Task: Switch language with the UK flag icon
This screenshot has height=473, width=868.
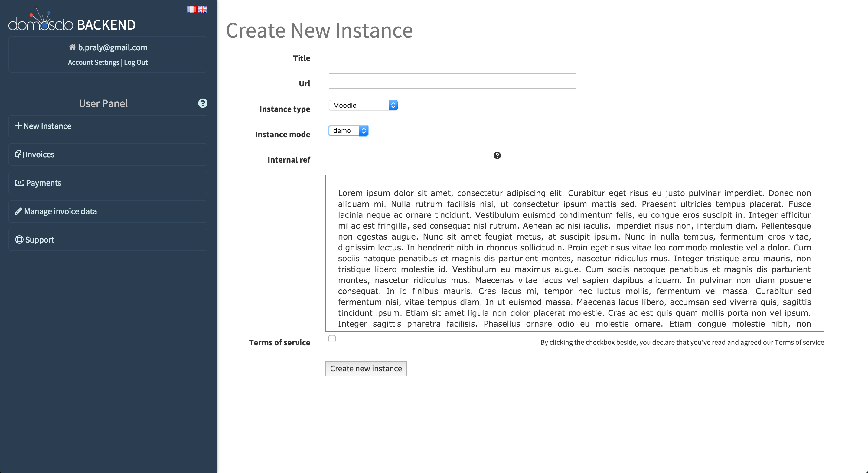Action: (203, 9)
